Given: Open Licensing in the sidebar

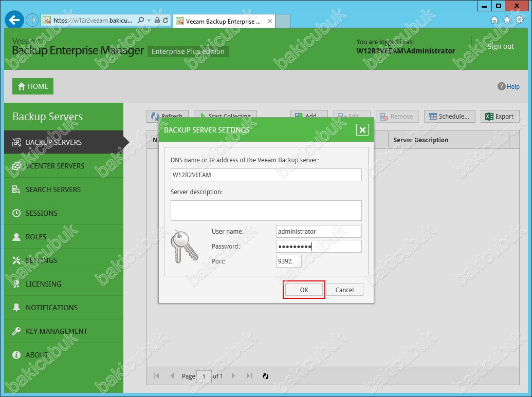Looking at the screenshot, I should [x=43, y=284].
